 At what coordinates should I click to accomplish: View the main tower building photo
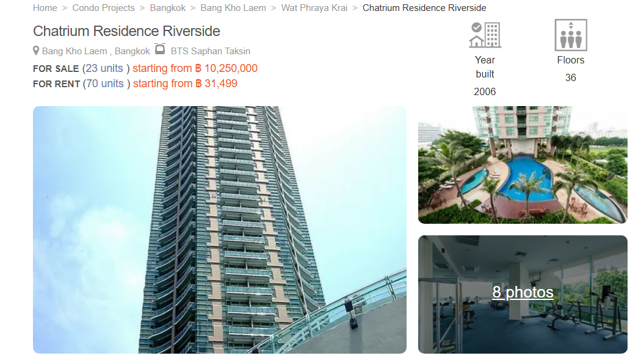[x=220, y=230]
